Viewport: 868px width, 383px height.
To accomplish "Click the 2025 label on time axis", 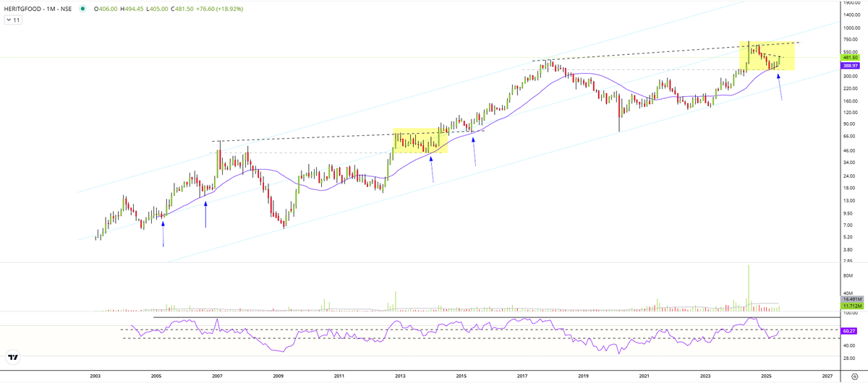I will click(x=767, y=376).
